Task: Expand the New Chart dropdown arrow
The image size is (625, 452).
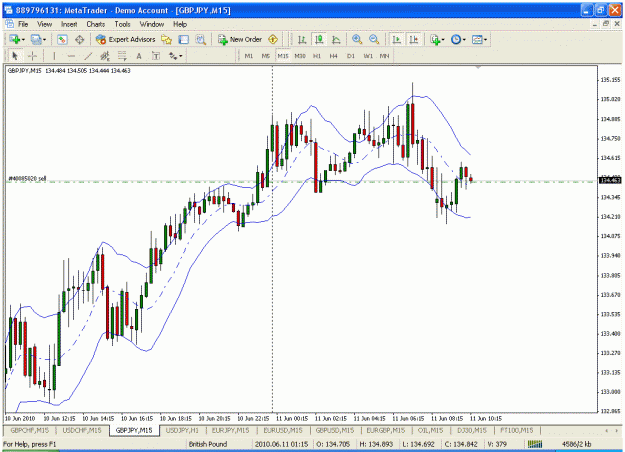Action: click(x=24, y=40)
